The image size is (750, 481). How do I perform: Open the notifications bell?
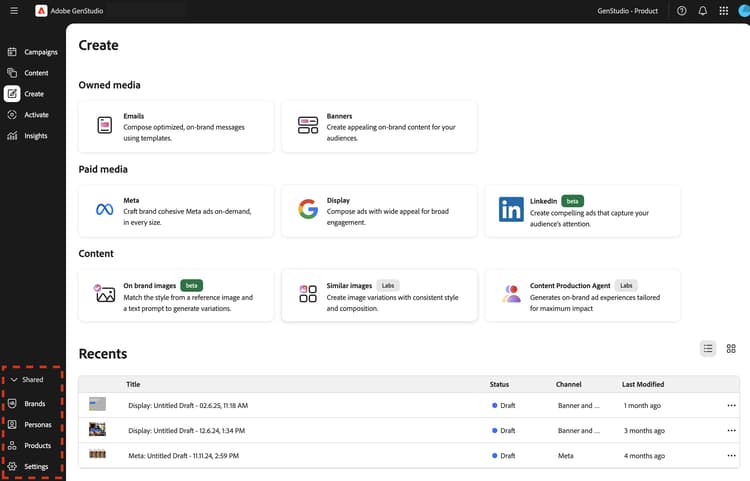(703, 11)
